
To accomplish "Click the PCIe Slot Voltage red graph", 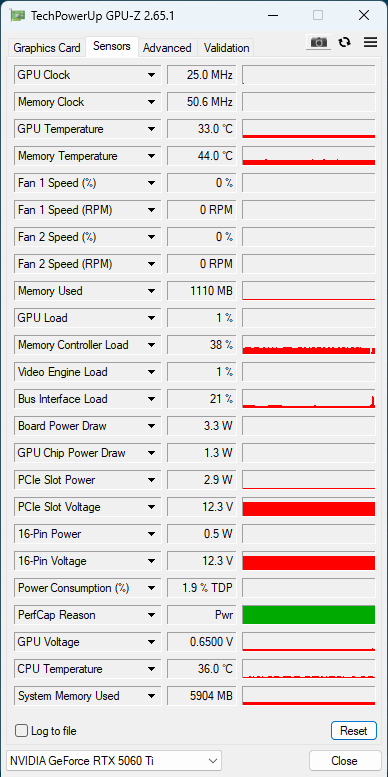I will [x=309, y=507].
